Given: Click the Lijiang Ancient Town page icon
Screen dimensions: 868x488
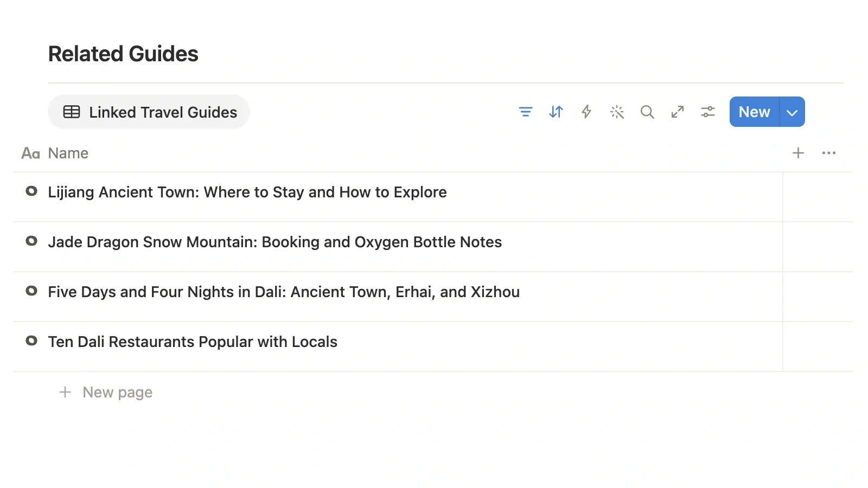Looking at the screenshot, I should (31, 191).
